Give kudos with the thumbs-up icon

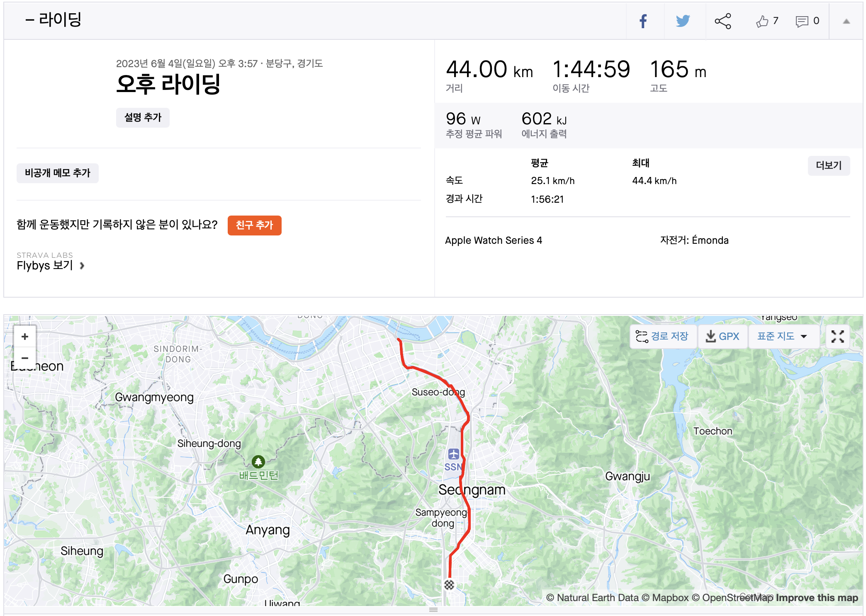(762, 21)
